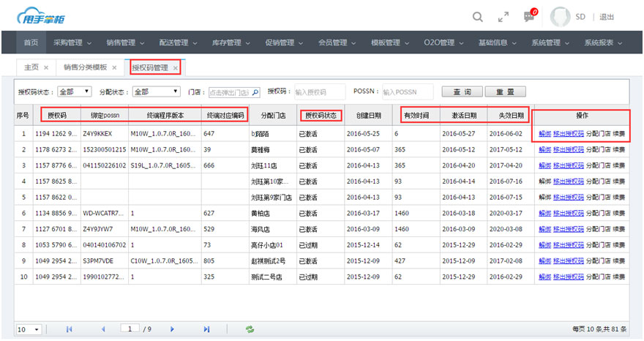644x341 pixels.
Task: Click the 用手掌柜 logo
Action: tap(41, 16)
